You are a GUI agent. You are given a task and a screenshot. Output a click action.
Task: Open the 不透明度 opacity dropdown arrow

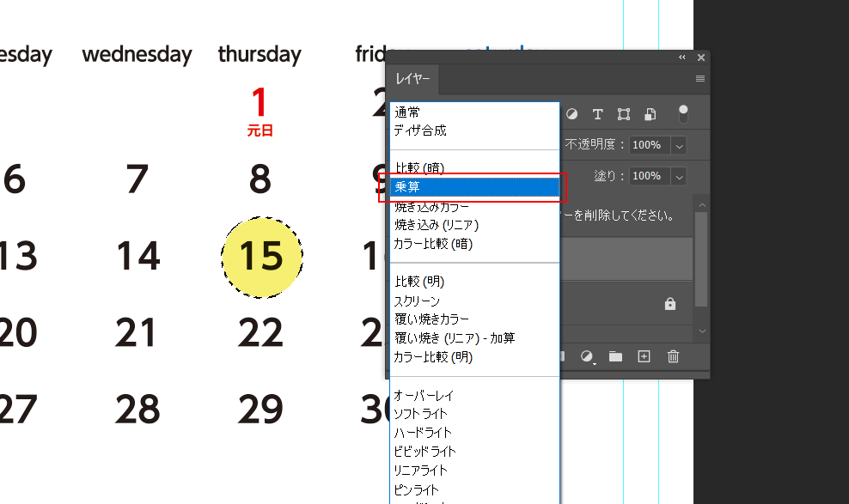679,146
